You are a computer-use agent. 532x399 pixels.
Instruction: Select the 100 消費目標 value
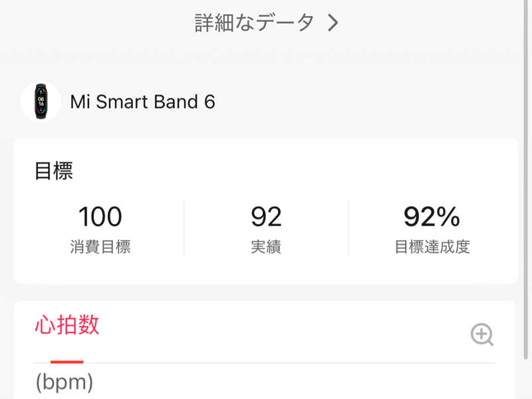(x=100, y=217)
